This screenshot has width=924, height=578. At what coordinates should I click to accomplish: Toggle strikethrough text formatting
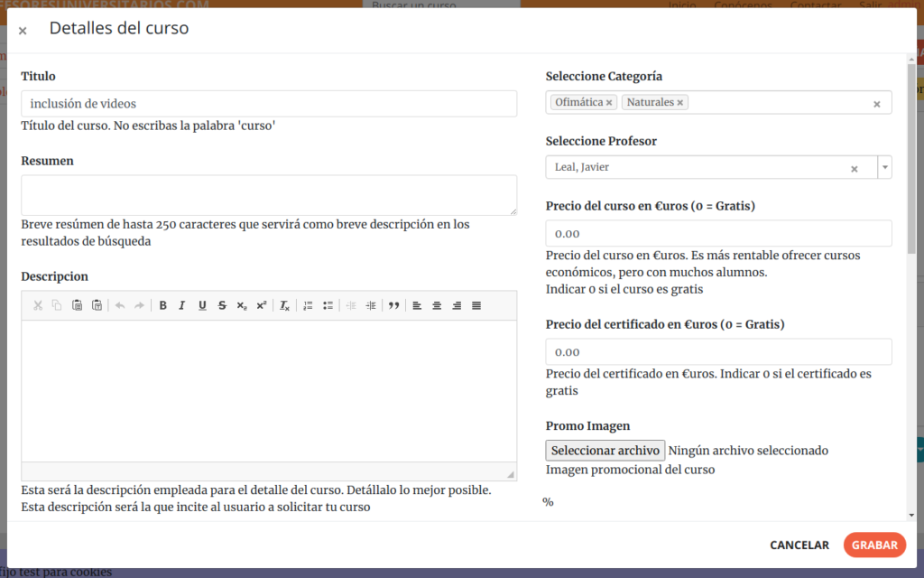coord(222,305)
